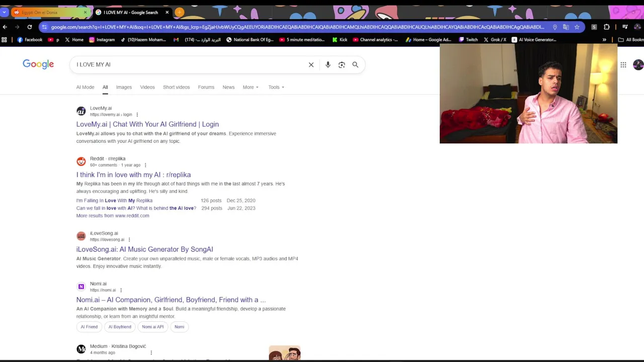Open the TikTok Hazem Mohamed bookmark
644x362 pixels.
(x=143, y=40)
